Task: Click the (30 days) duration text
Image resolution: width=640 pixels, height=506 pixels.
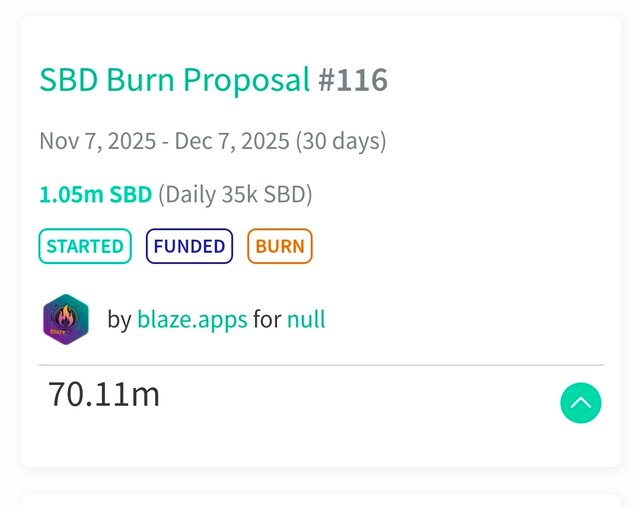Action: (340, 141)
